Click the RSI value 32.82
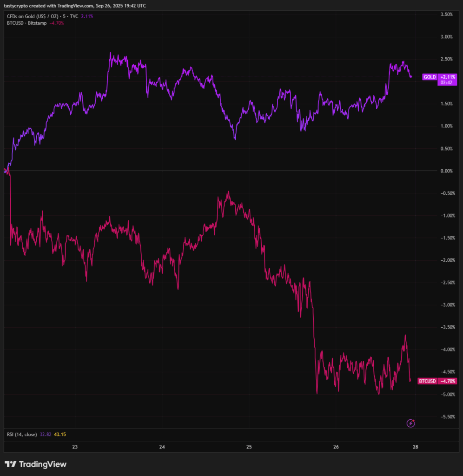 [x=46, y=435]
